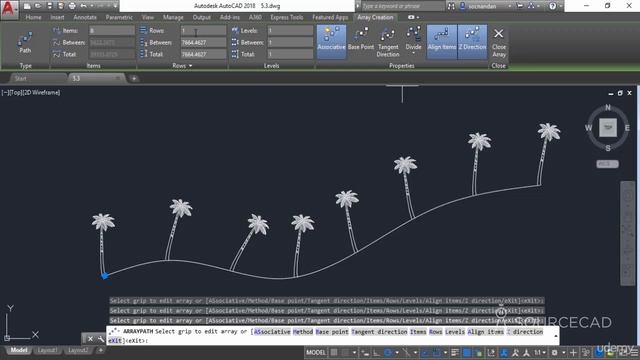Open the Home ribbon tab
This screenshot has height=360, width=640.
click(33, 17)
